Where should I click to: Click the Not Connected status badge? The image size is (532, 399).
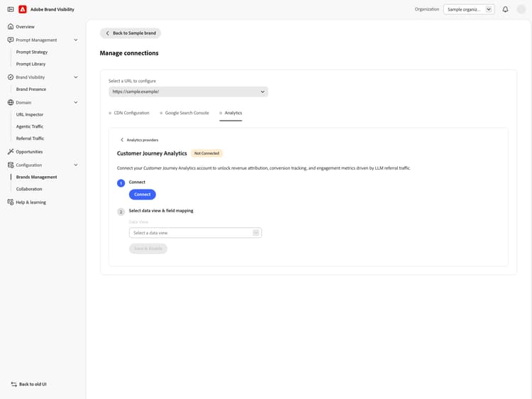coord(206,153)
